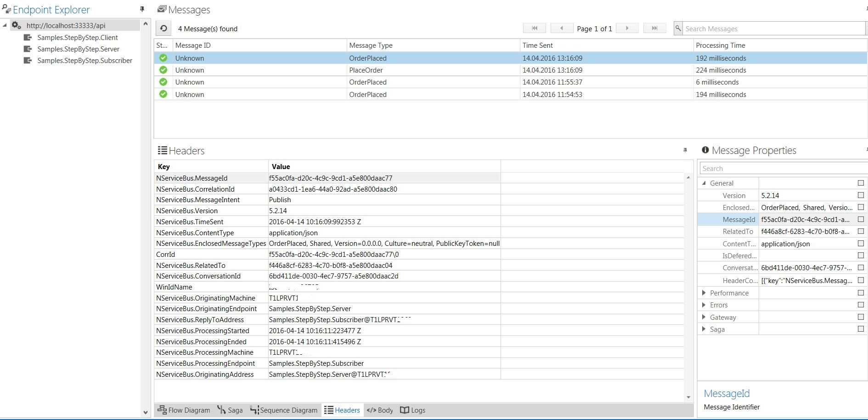Toggle checkbox for the General category
The image size is (868, 420).
tap(861, 183)
